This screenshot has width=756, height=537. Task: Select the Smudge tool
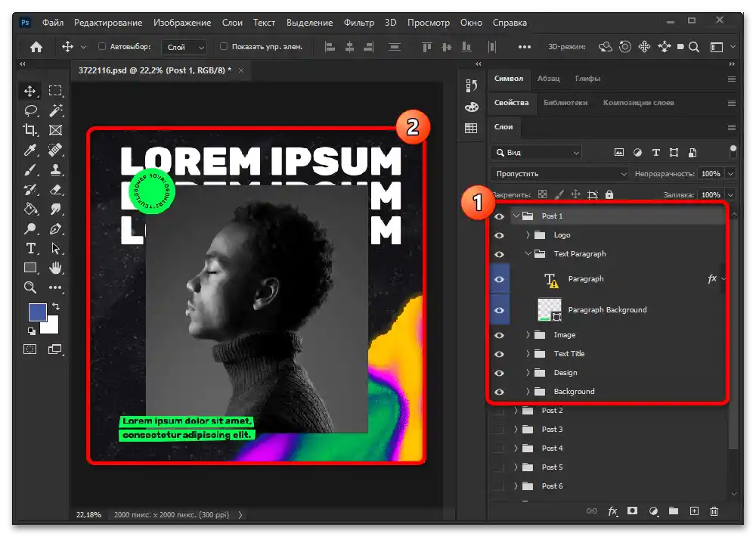coord(55,209)
